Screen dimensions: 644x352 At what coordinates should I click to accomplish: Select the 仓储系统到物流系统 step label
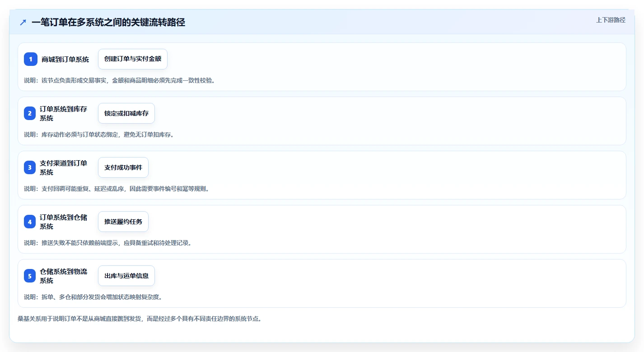pos(64,276)
